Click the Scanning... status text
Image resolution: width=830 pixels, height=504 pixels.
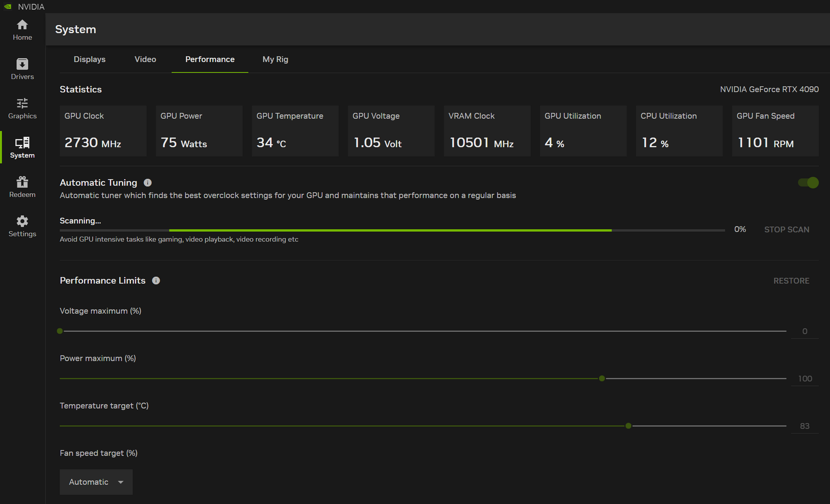(x=80, y=221)
